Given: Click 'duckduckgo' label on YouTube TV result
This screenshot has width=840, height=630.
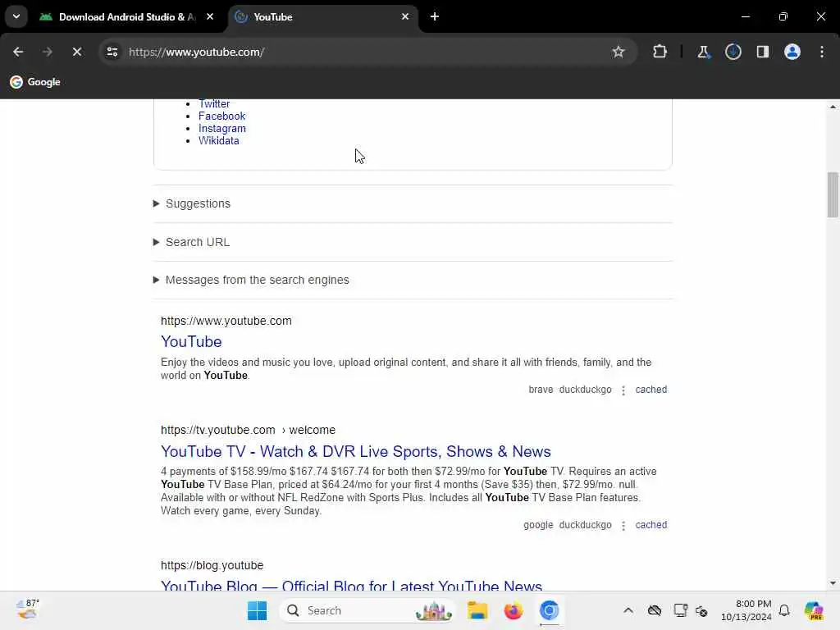Looking at the screenshot, I should (585, 525).
